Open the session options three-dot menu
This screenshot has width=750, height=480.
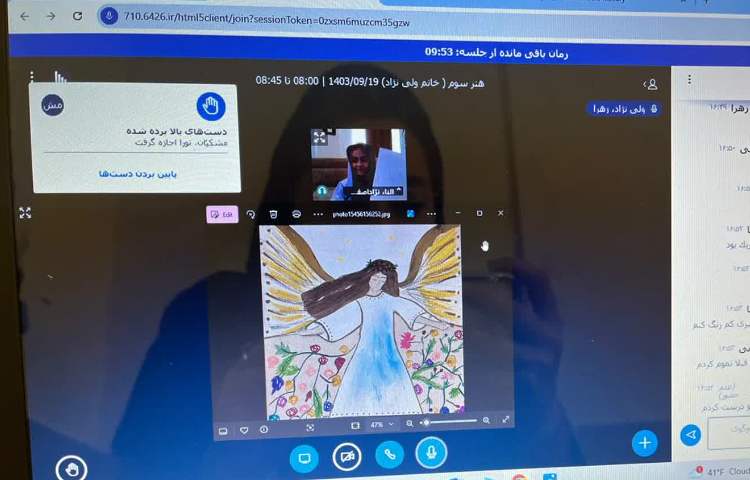pyautogui.click(x=32, y=76)
